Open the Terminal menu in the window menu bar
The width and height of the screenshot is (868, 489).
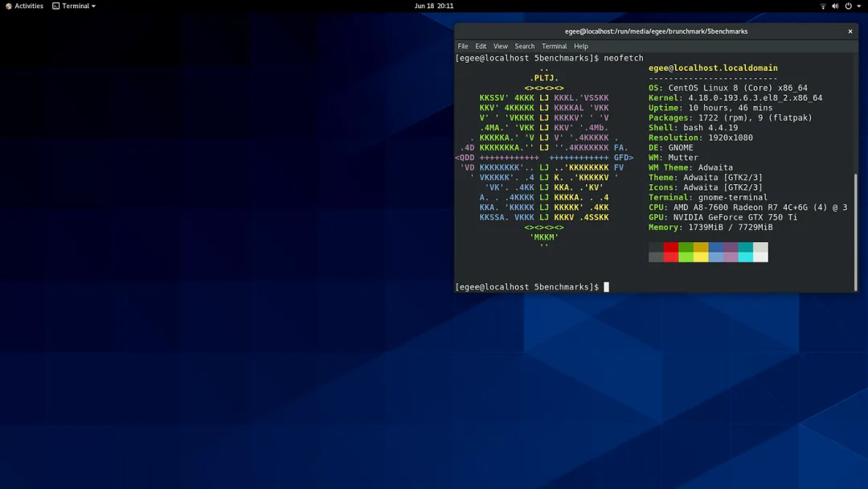tap(554, 47)
